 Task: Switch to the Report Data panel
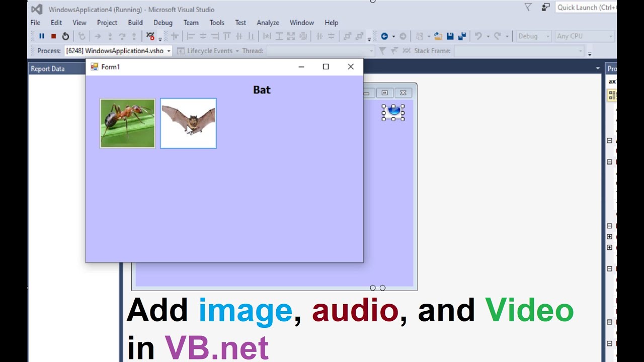point(48,68)
